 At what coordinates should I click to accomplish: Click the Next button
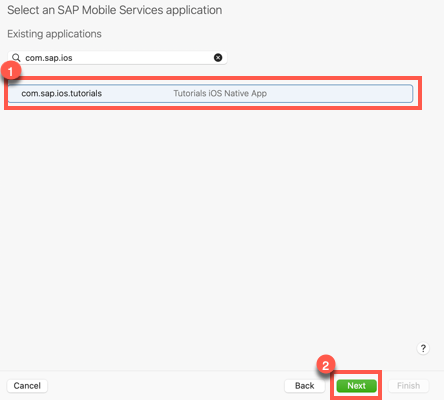pyautogui.click(x=356, y=386)
